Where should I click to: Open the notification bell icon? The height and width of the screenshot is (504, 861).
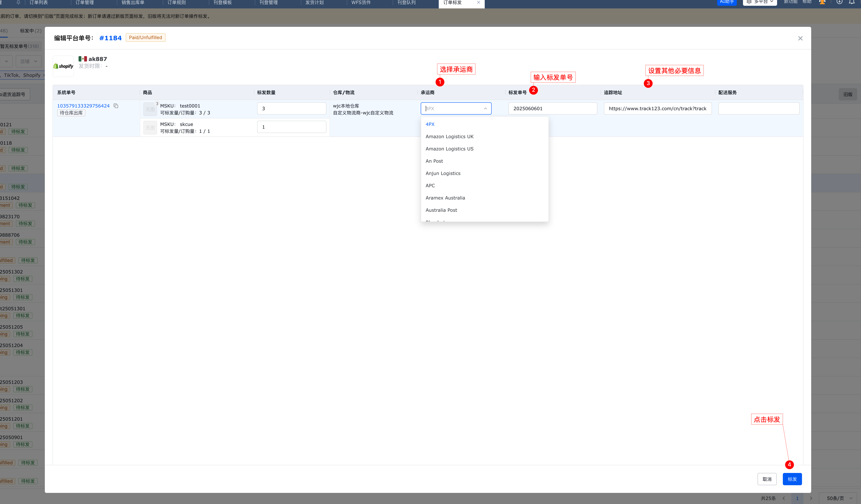pos(851,2)
